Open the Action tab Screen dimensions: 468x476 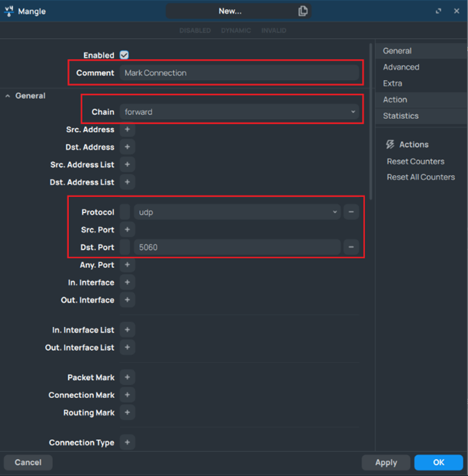(x=395, y=100)
